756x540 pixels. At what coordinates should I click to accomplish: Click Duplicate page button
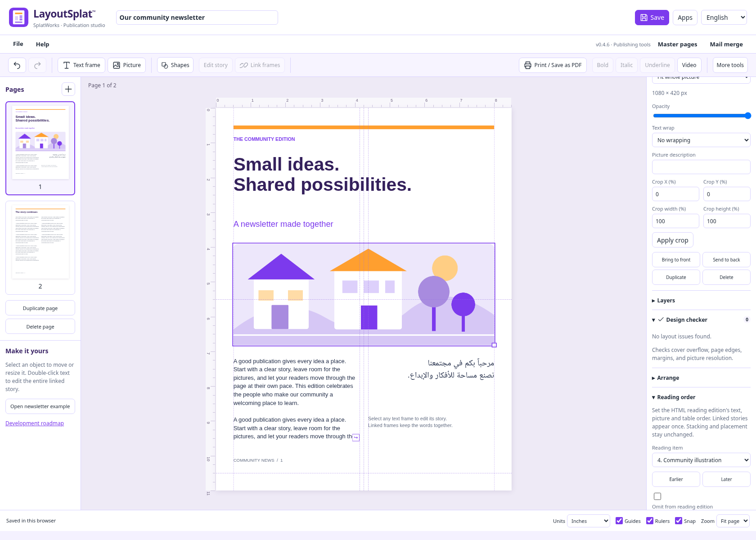pyautogui.click(x=40, y=308)
